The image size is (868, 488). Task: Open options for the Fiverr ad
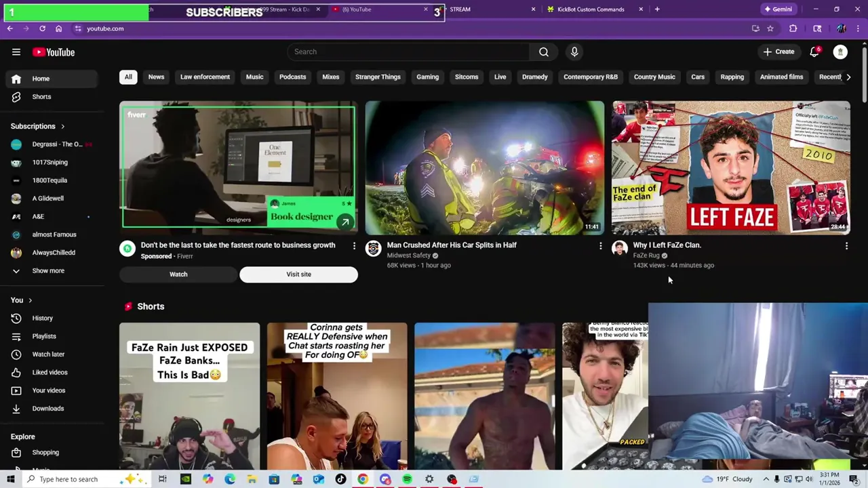(354, 246)
